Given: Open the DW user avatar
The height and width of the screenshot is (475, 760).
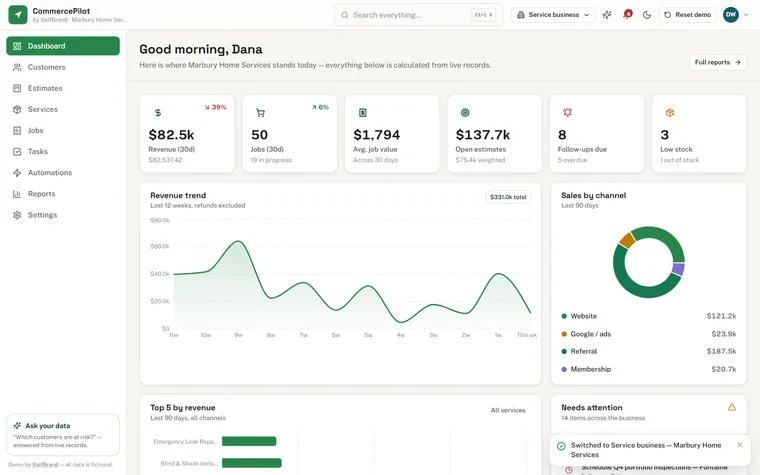Looking at the screenshot, I should click(730, 15).
